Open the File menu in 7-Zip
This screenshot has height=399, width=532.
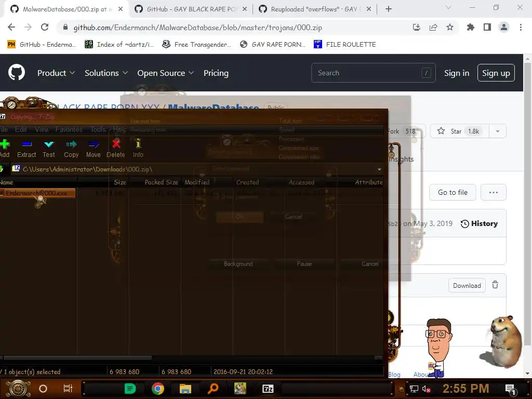point(4,129)
